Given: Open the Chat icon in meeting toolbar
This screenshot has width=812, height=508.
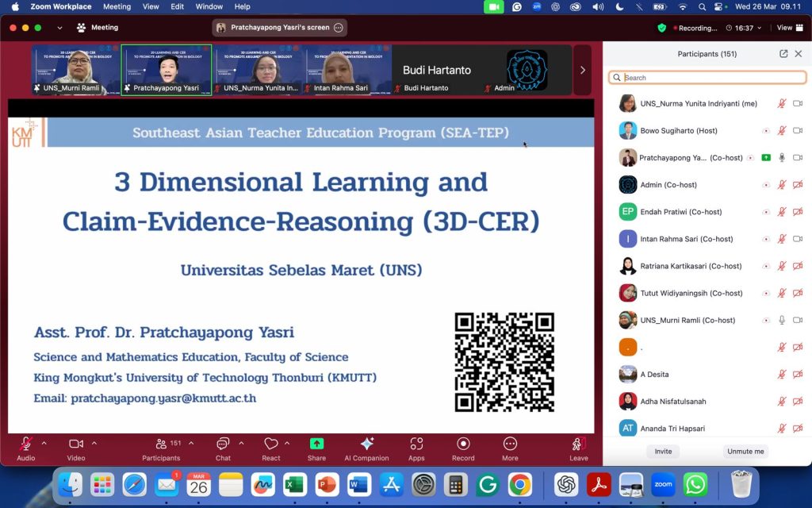Looking at the screenshot, I should coord(223,444).
